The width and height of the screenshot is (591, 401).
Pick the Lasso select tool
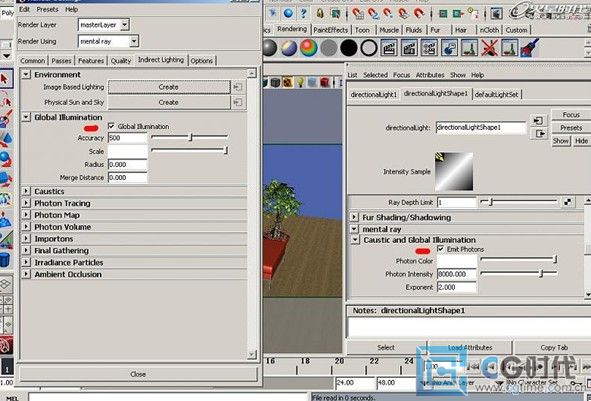(5, 99)
